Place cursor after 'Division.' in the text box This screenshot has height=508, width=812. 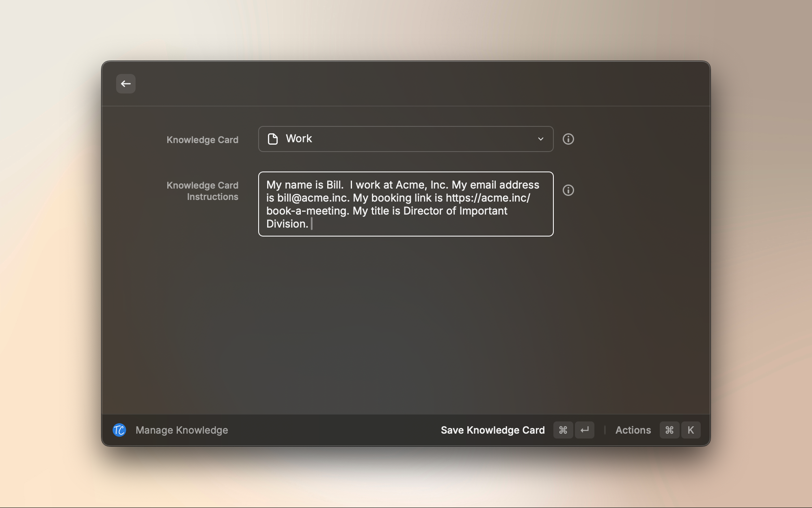[x=312, y=224]
